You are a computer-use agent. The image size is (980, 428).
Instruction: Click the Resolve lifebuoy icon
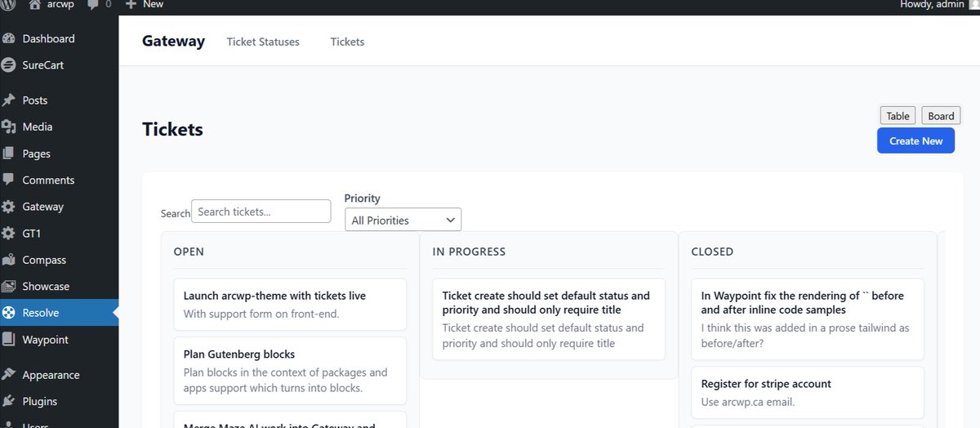click(x=9, y=313)
